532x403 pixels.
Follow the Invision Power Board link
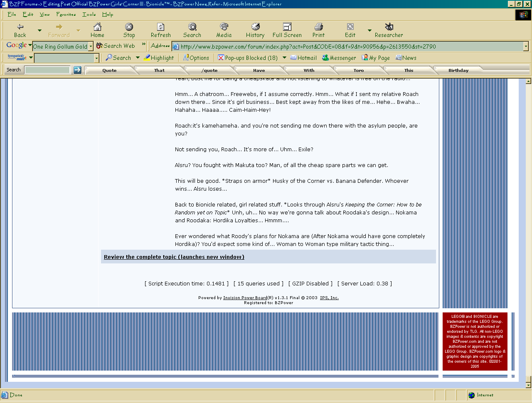coord(245,298)
